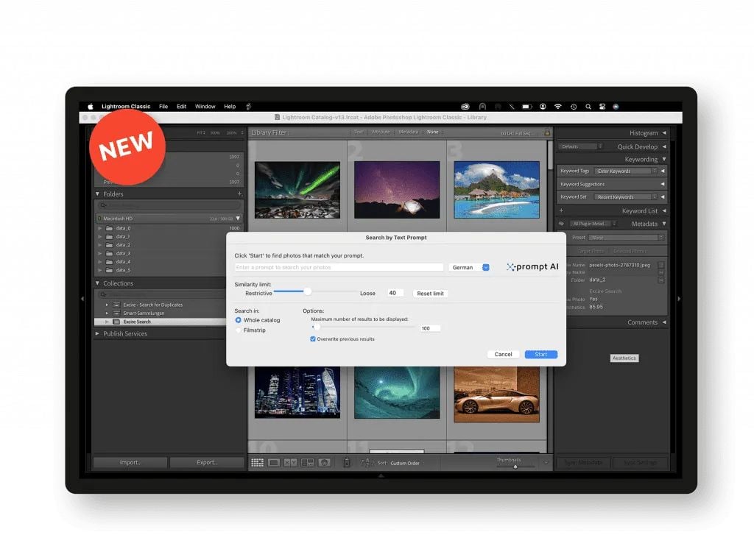Screen dimensions: 754x560
Task: Expand the data_0 folder
Action: pyautogui.click(x=100, y=228)
